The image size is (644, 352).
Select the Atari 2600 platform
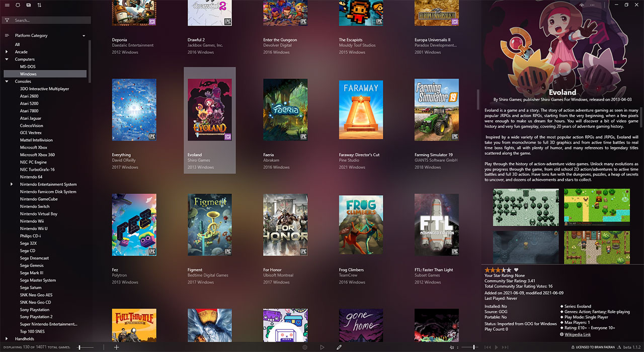tap(29, 96)
